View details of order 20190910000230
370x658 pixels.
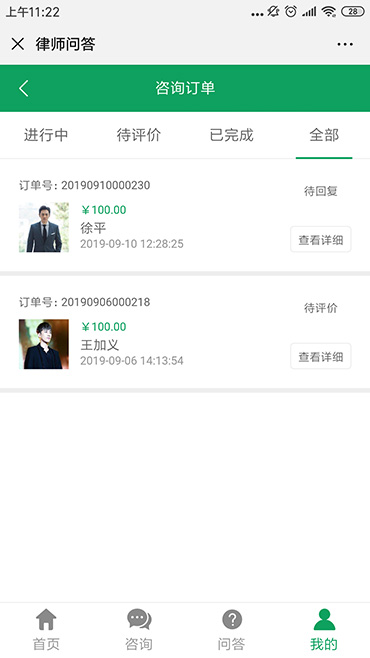320,240
